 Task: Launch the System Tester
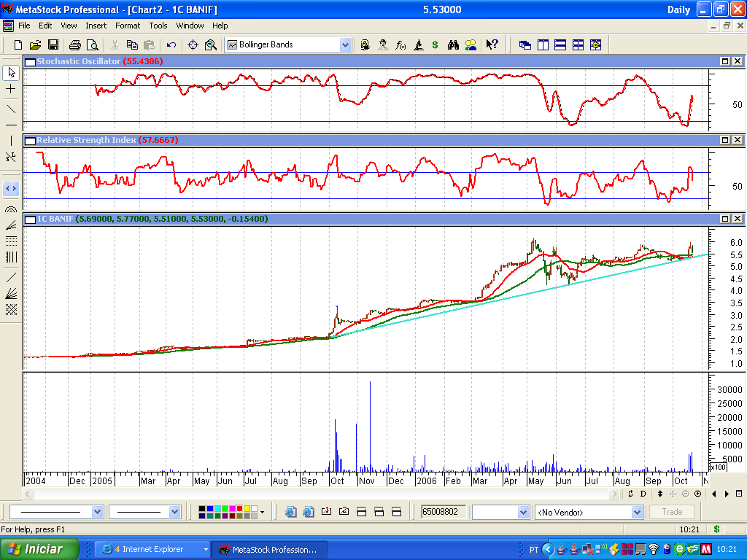(417, 44)
